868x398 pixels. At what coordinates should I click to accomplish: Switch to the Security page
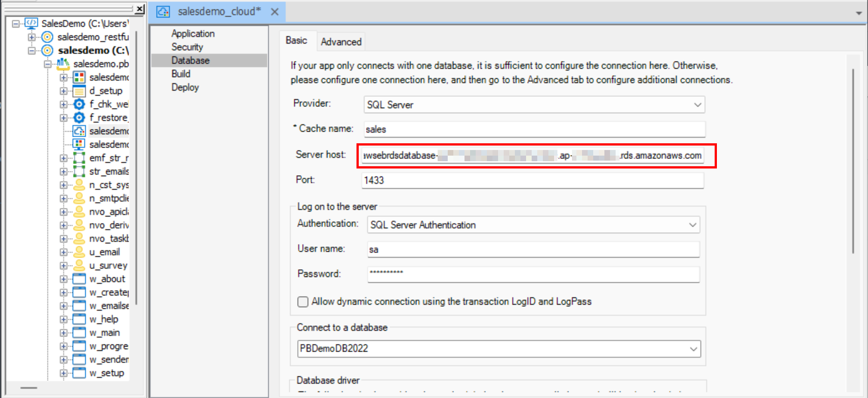[187, 47]
